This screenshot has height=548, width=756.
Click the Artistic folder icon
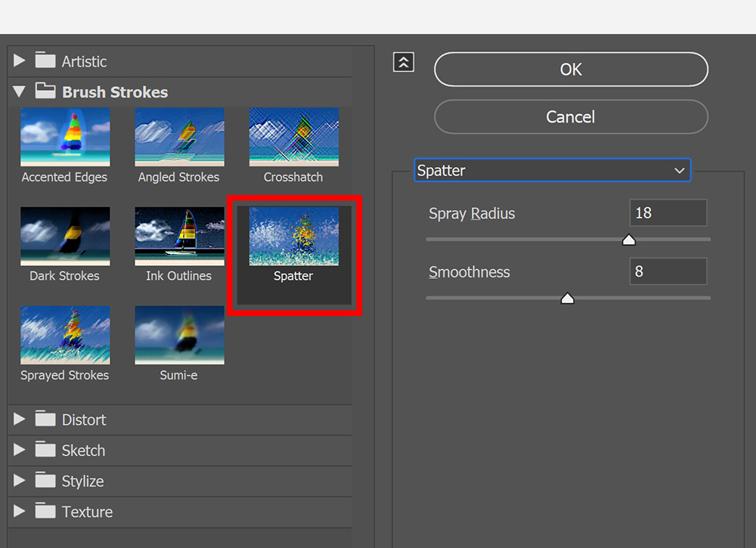coord(45,60)
